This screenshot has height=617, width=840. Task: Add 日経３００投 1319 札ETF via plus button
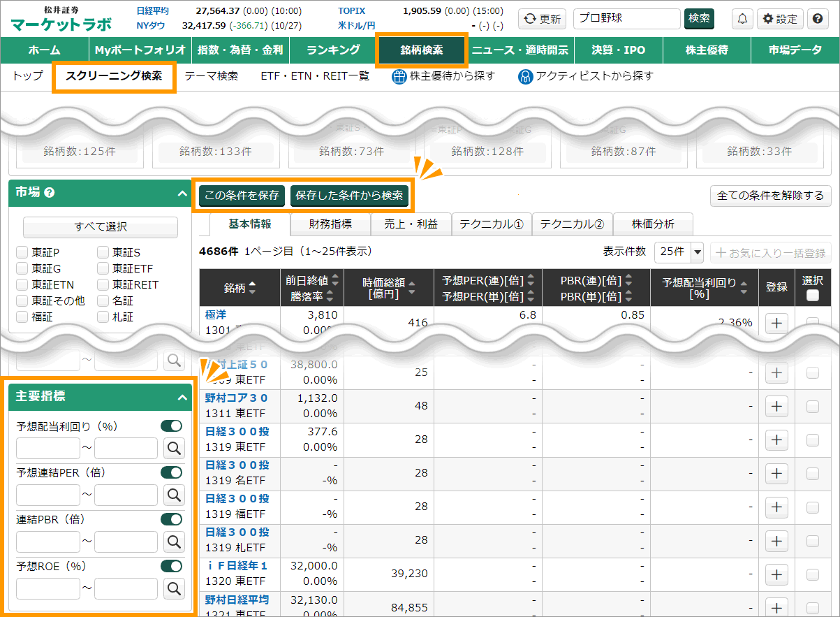[776, 541]
